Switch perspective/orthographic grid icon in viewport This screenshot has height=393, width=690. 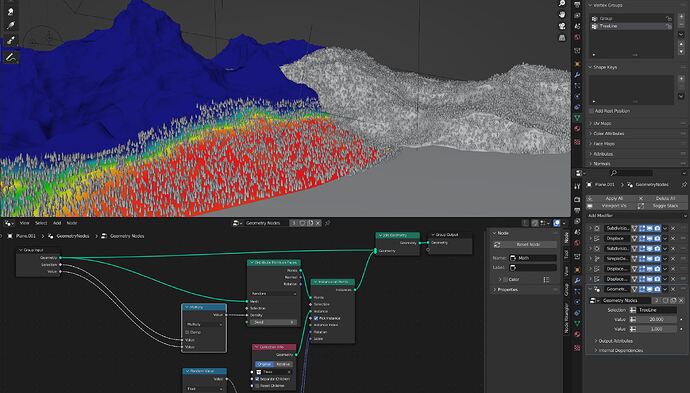coord(562,37)
